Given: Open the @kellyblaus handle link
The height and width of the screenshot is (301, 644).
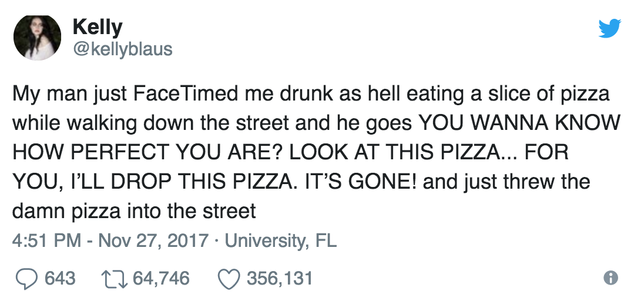Looking at the screenshot, I should point(122,49).
